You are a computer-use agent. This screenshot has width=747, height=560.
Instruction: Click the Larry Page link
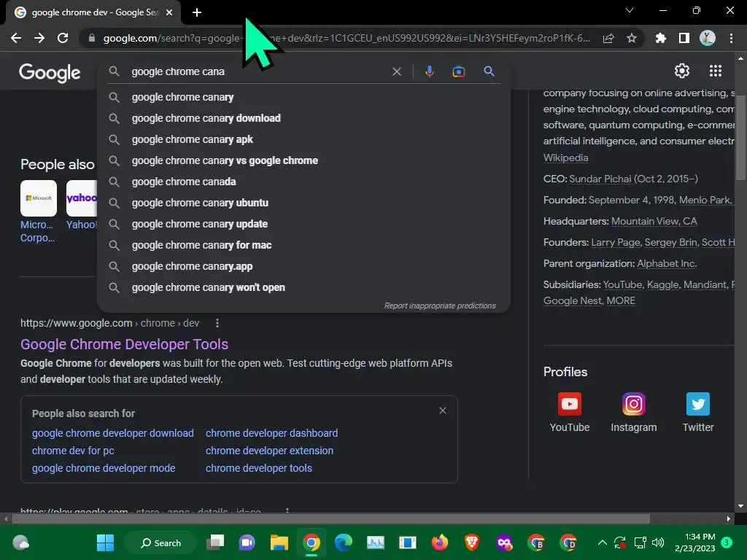(616, 242)
